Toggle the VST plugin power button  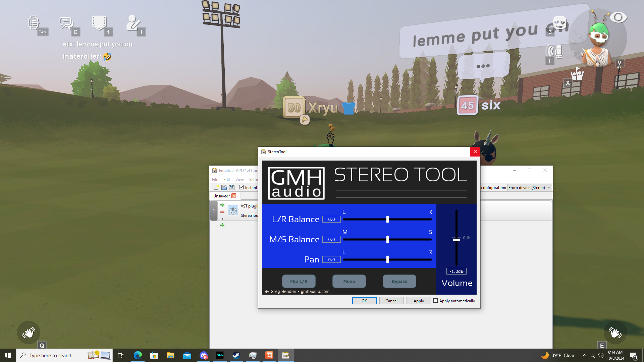pos(233,211)
